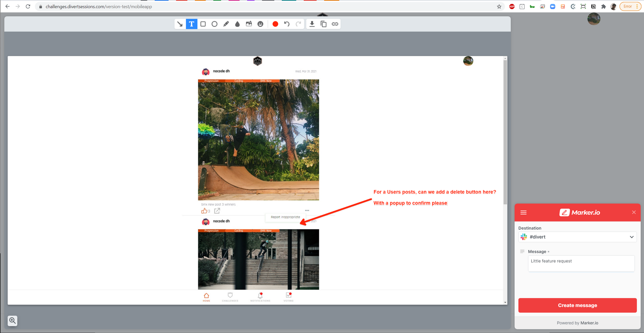Open the Challenges tab in bottom nav
Viewport: 644px width, 333px height.
pos(230,297)
